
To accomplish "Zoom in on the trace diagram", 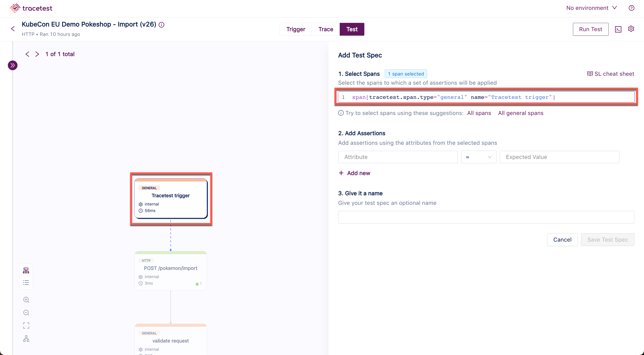I will 26,300.
